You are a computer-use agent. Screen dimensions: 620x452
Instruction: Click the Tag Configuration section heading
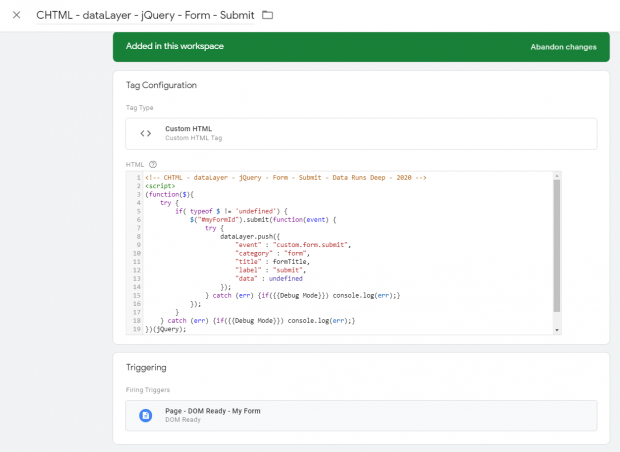(x=161, y=85)
